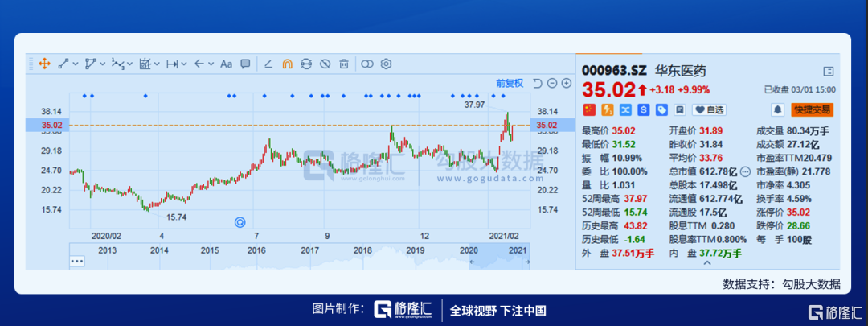Select the range ruler tool
The width and height of the screenshot is (868, 326).
click(172, 64)
